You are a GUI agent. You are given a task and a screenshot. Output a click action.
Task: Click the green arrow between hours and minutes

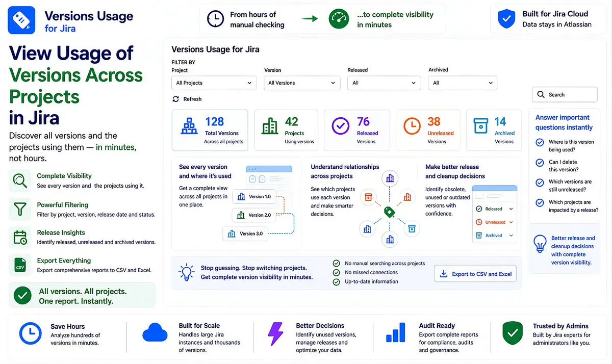[x=309, y=19]
